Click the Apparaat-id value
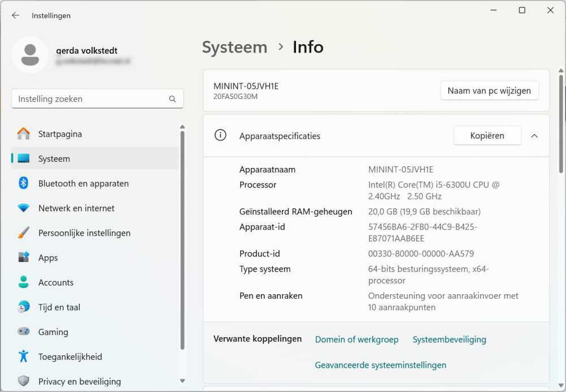Image resolution: width=566 pixels, height=392 pixels. click(422, 232)
